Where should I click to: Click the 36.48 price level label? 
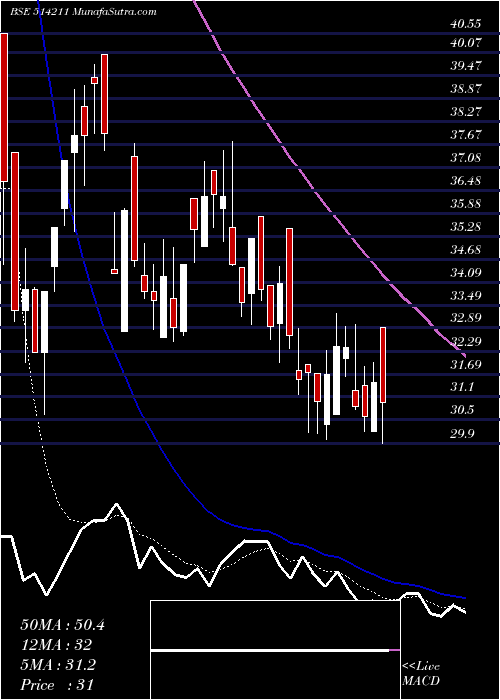point(466,181)
